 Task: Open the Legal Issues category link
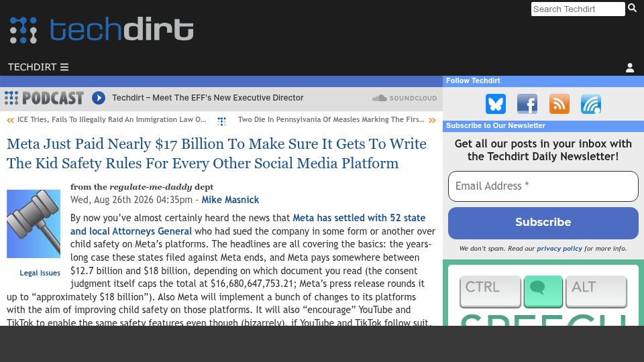40,273
